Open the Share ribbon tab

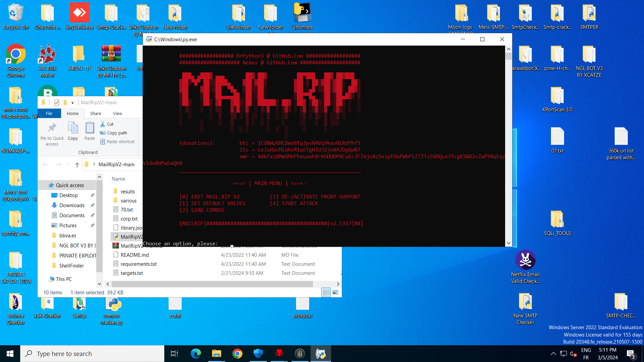[x=96, y=114]
